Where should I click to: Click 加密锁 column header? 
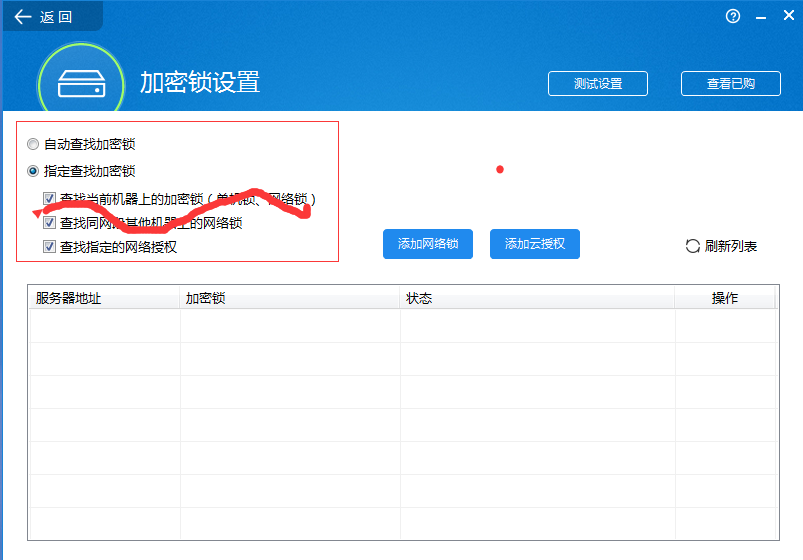pos(289,298)
